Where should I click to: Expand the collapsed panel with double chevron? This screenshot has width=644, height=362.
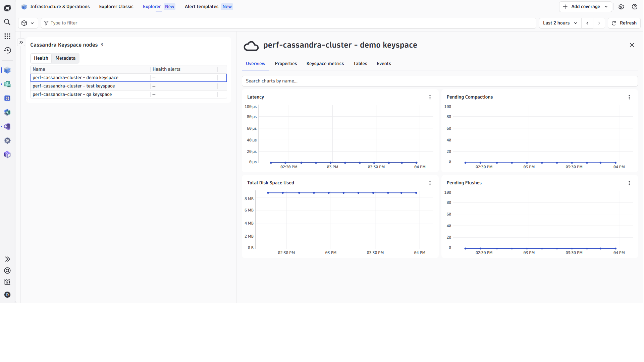(21, 42)
